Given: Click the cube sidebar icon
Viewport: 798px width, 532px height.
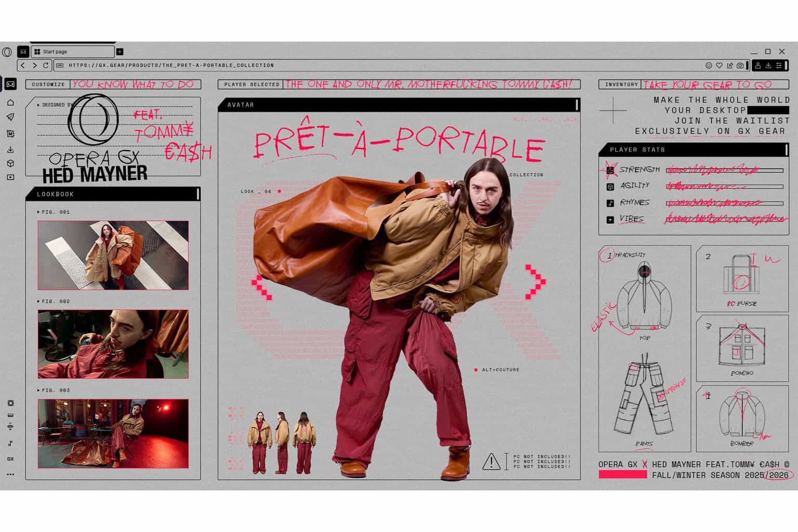Looking at the screenshot, I should pyautogui.click(x=10, y=163).
